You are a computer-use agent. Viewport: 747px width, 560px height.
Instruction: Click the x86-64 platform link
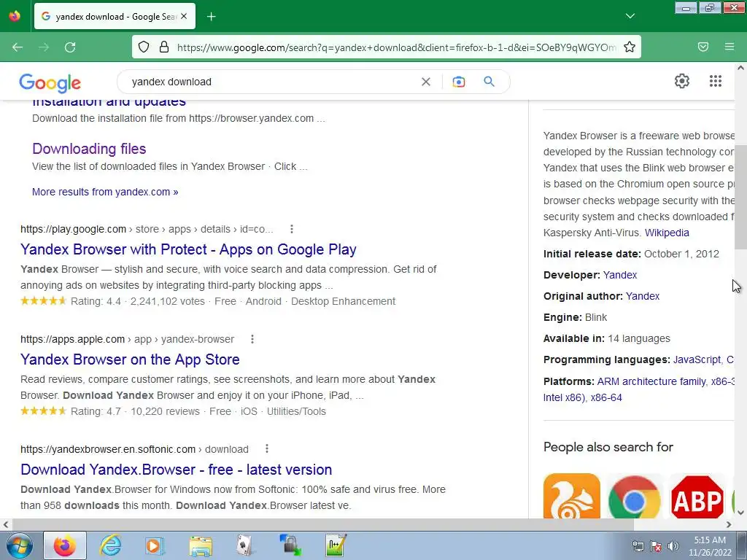(x=606, y=397)
